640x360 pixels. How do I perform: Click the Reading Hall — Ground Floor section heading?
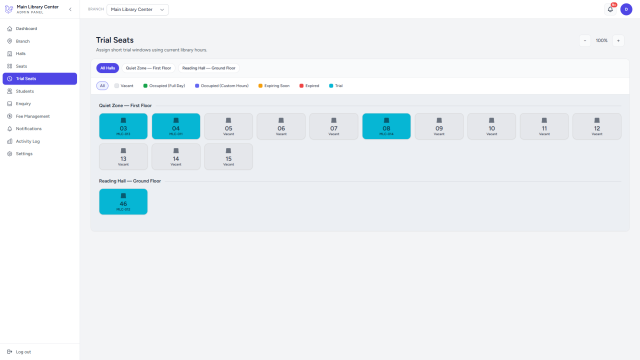click(130, 181)
